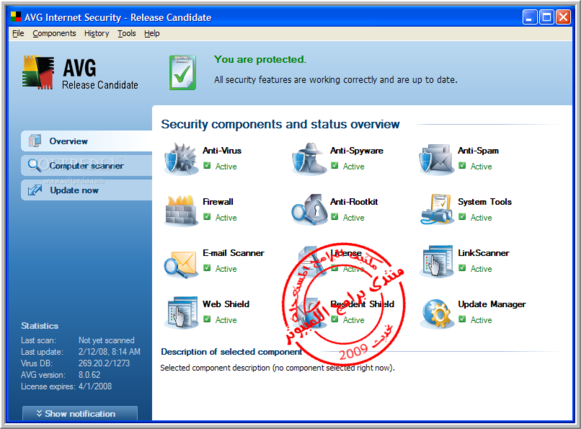
Task: Click Firewall green Active status check
Action: [x=207, y=217]
